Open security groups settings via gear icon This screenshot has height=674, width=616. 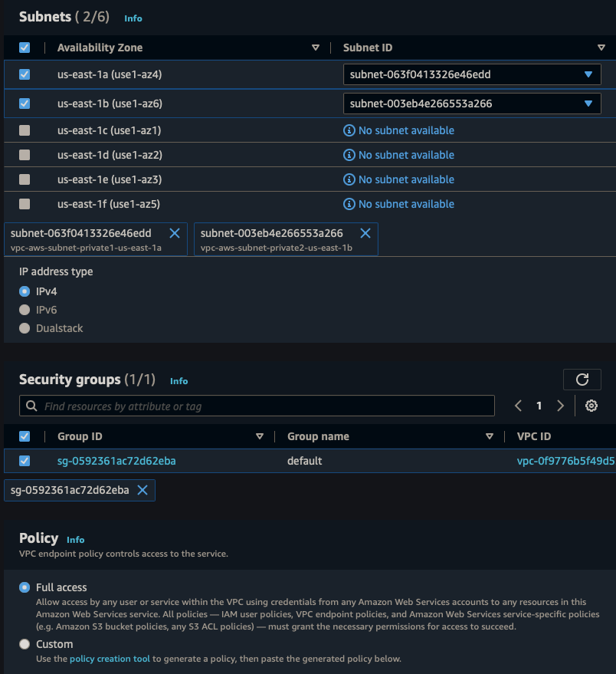[591, 405]
